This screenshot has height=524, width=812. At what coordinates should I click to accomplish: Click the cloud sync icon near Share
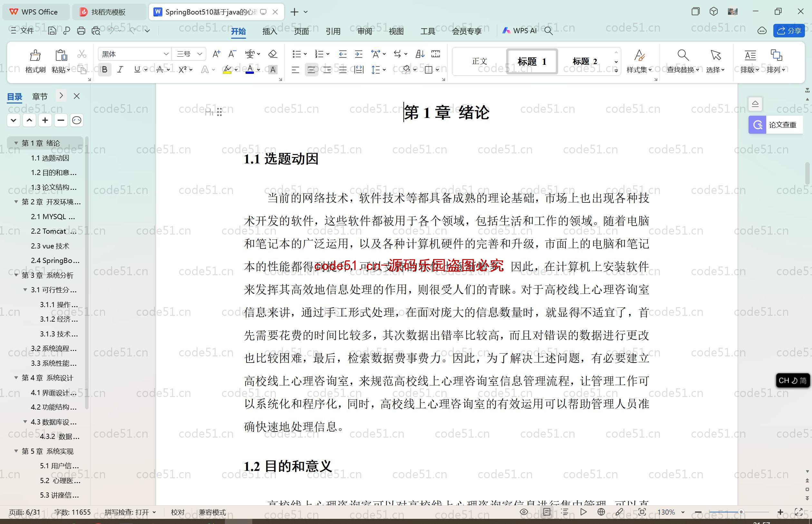click(762, 31)
